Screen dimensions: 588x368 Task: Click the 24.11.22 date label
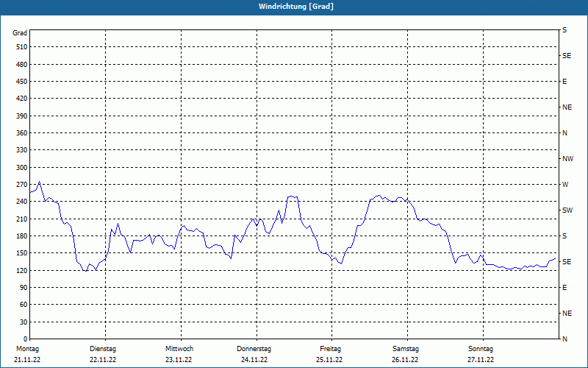click(254, 360)
